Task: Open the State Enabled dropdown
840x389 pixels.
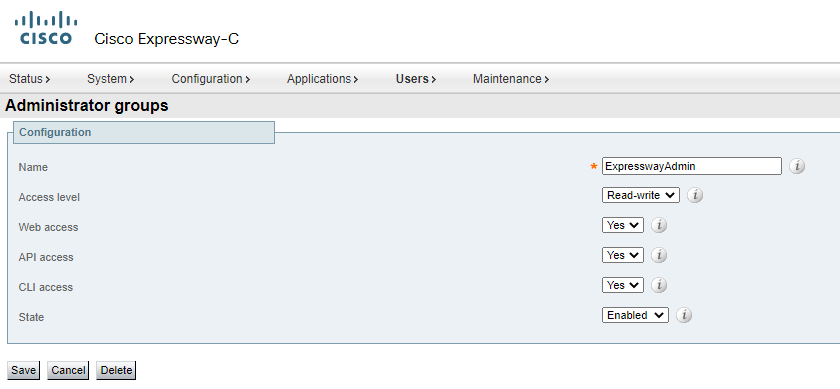Action: 635,316
